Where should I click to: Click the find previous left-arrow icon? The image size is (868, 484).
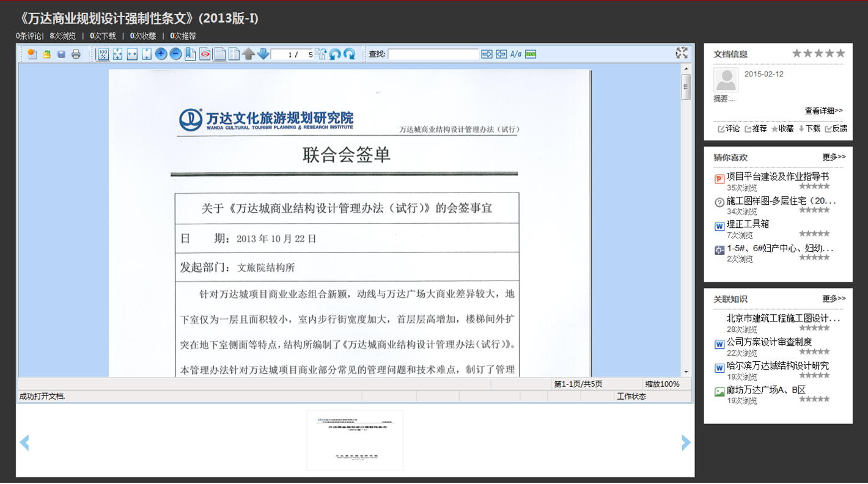tap(501, 54)
